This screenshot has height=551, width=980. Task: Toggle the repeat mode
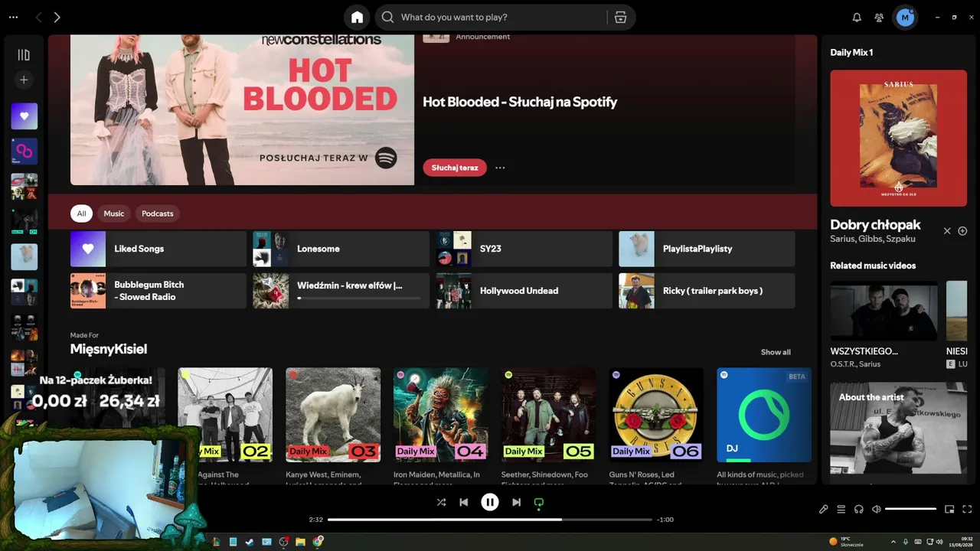click(x=539, y=502)
